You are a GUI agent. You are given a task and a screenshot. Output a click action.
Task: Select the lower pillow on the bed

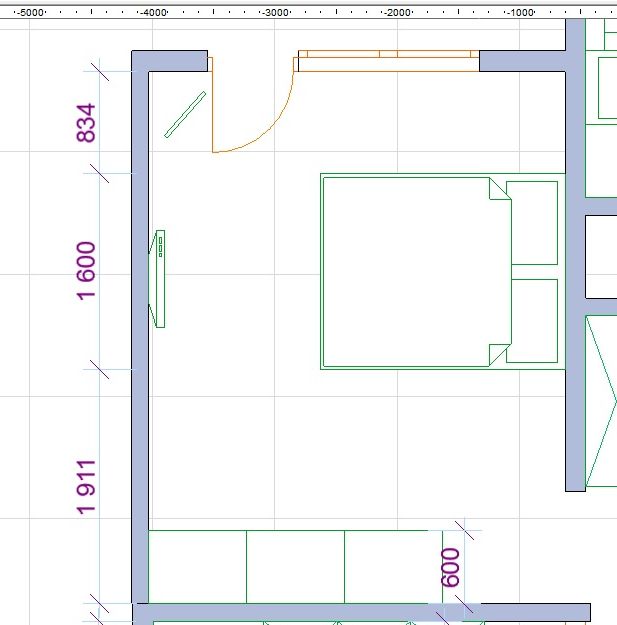[x=534, y=321]
